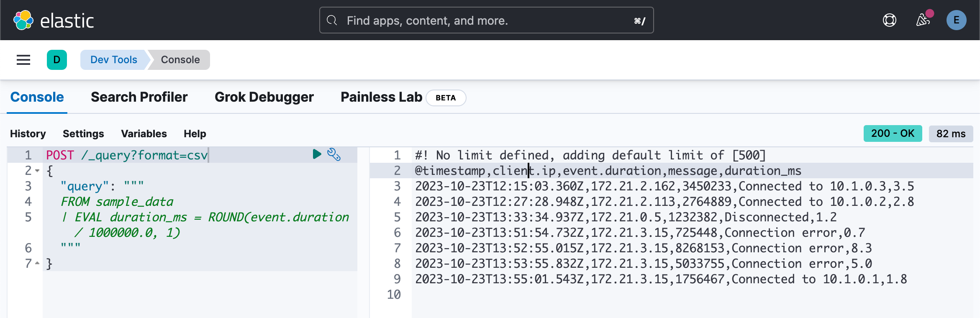Toggle the hamburger navigation menu

pyautogui.click(x=23, y=60)
